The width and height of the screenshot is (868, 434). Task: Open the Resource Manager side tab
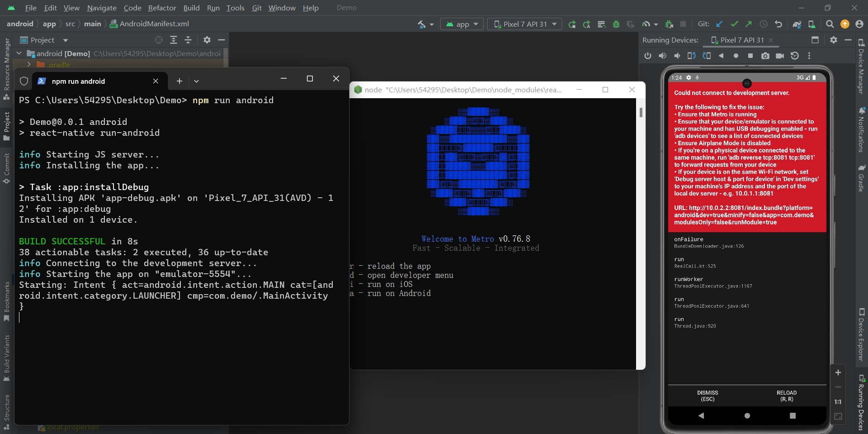pos(7,69)
